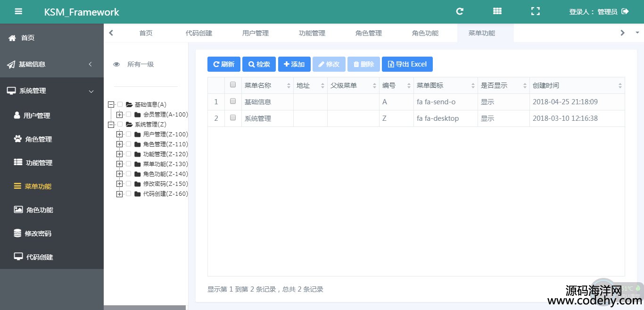
Task: Click the paper plane icon for 基础信息
Action: [x=11, y=65]
